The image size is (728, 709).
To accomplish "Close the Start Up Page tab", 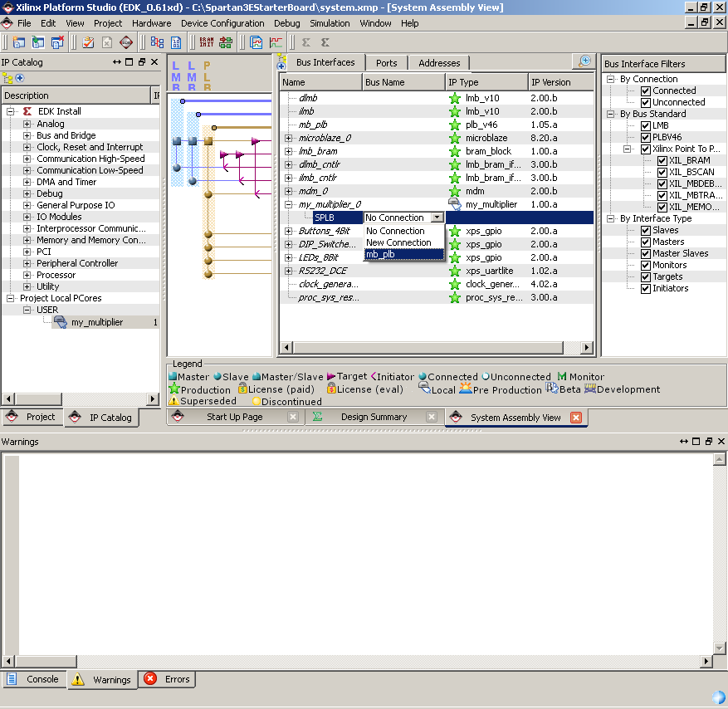I will click(293, 417).
